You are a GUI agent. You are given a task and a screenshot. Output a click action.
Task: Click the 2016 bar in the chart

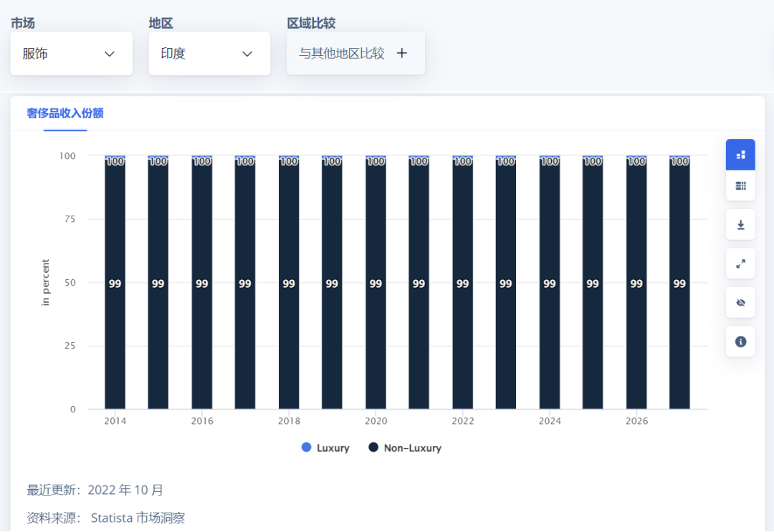202,283
